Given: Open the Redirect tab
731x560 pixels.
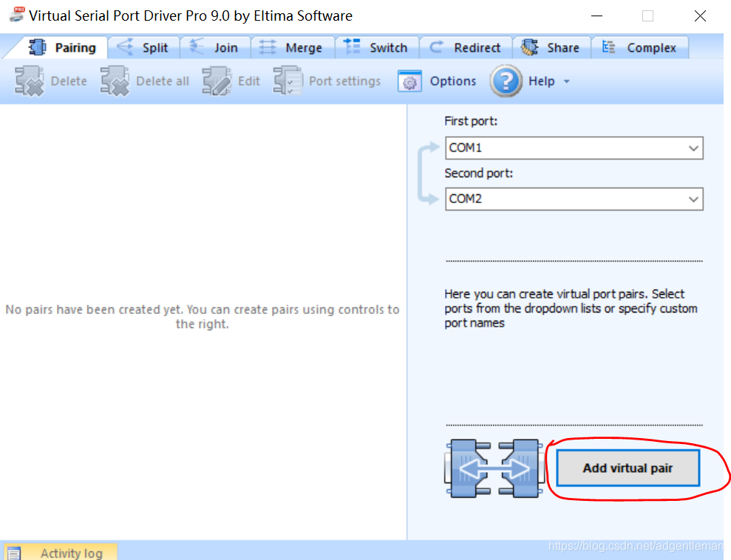Looking at the screenshot, I should (x=465, y=47).
